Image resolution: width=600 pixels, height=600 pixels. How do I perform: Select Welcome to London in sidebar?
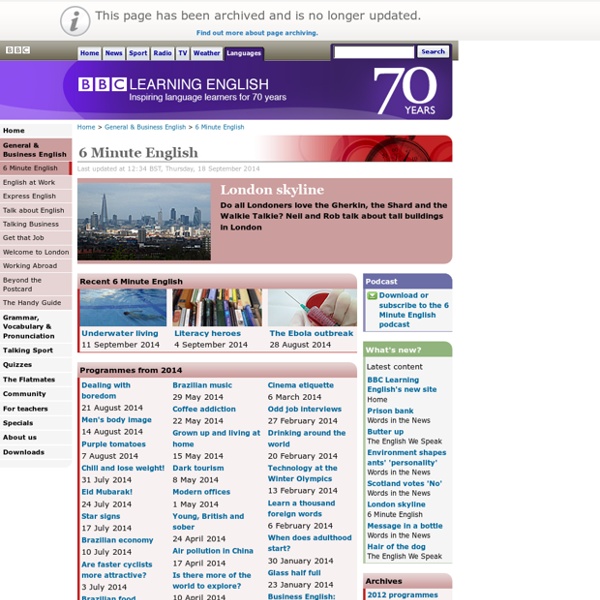[36, 252]
